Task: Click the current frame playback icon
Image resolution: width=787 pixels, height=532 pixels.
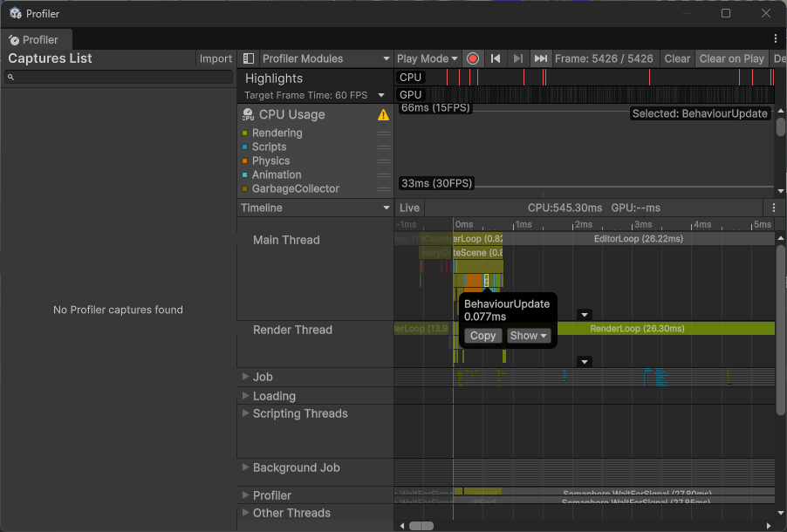Action: click(539, 58)
